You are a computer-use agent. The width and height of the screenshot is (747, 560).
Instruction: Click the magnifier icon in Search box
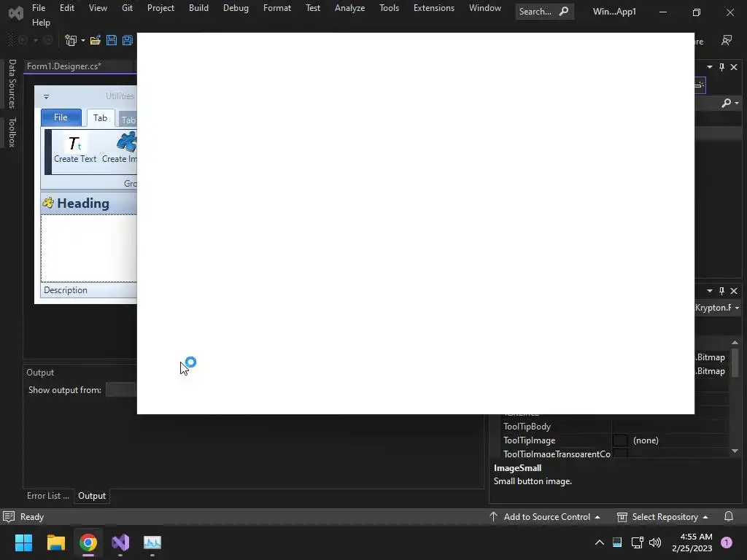click(x=564, y=11)
